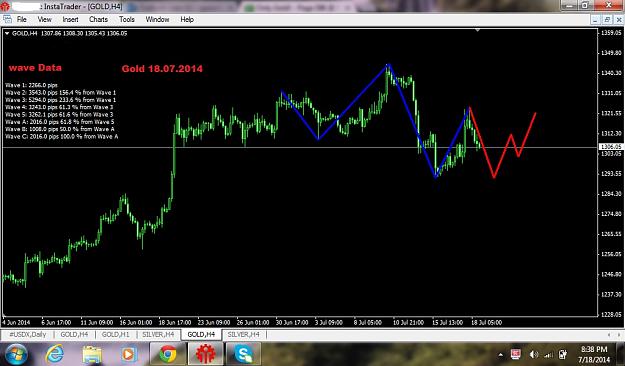Open the clock showing 8:38 PM

pos(594,354)
